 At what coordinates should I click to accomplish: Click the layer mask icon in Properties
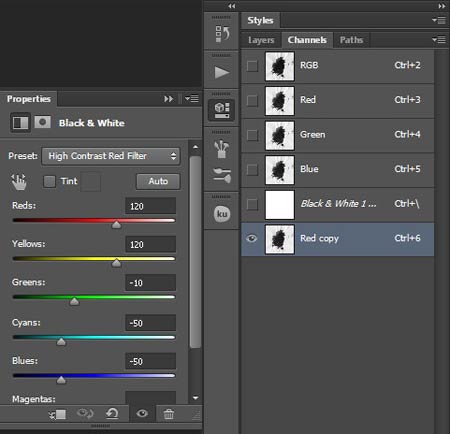[x=43, y=122]
